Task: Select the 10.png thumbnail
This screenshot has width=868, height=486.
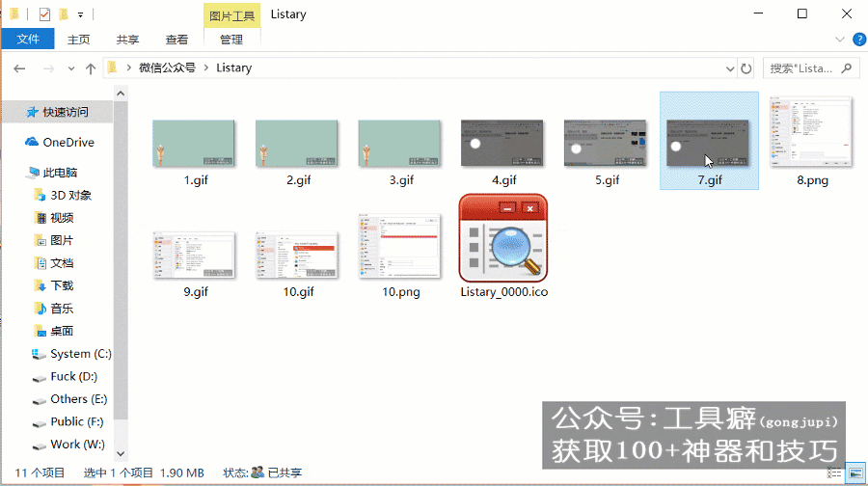Action: coord(399,246)
